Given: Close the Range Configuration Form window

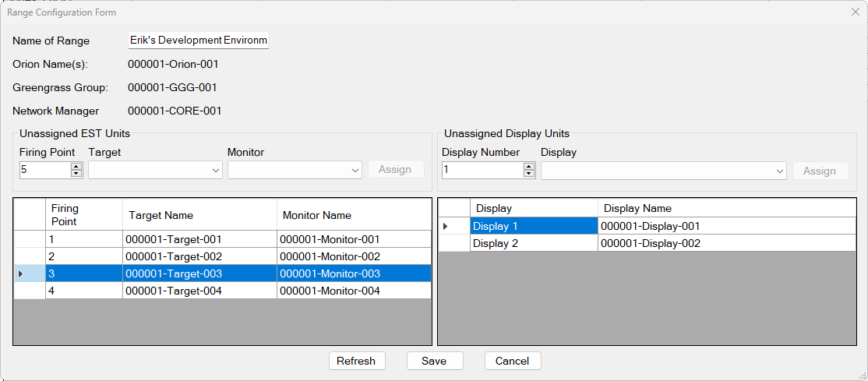Looking at the screenshot, I should pos(855,12).
